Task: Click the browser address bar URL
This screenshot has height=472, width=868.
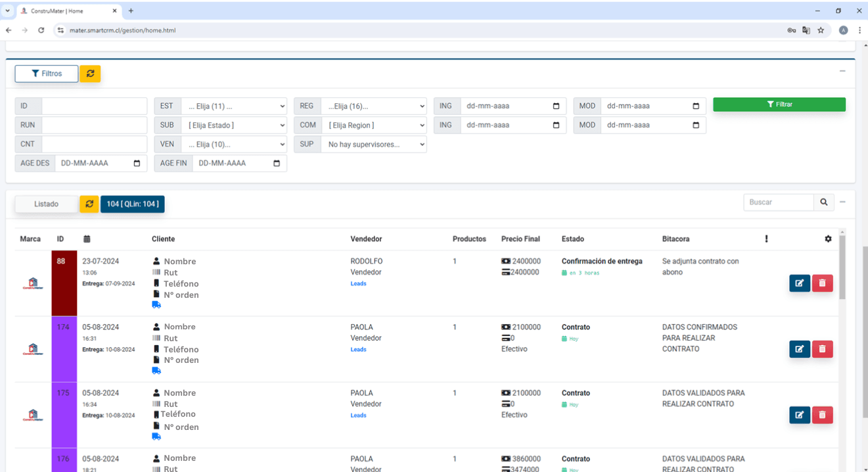Action: pos(123,30)
